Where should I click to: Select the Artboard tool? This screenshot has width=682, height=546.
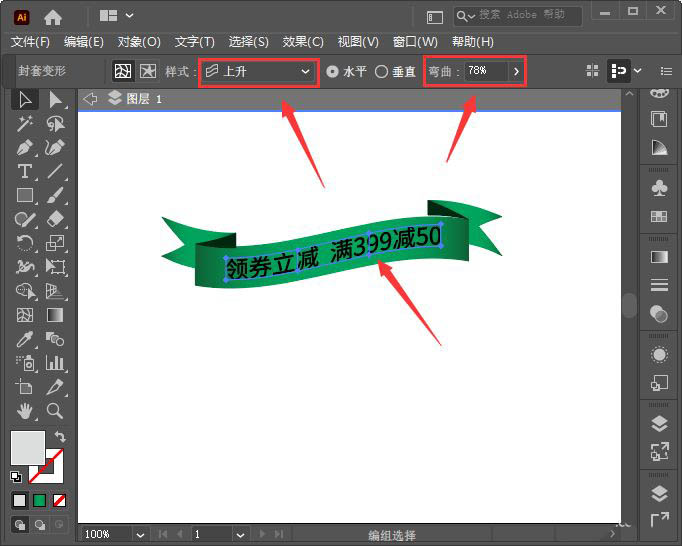pos(25,386)
